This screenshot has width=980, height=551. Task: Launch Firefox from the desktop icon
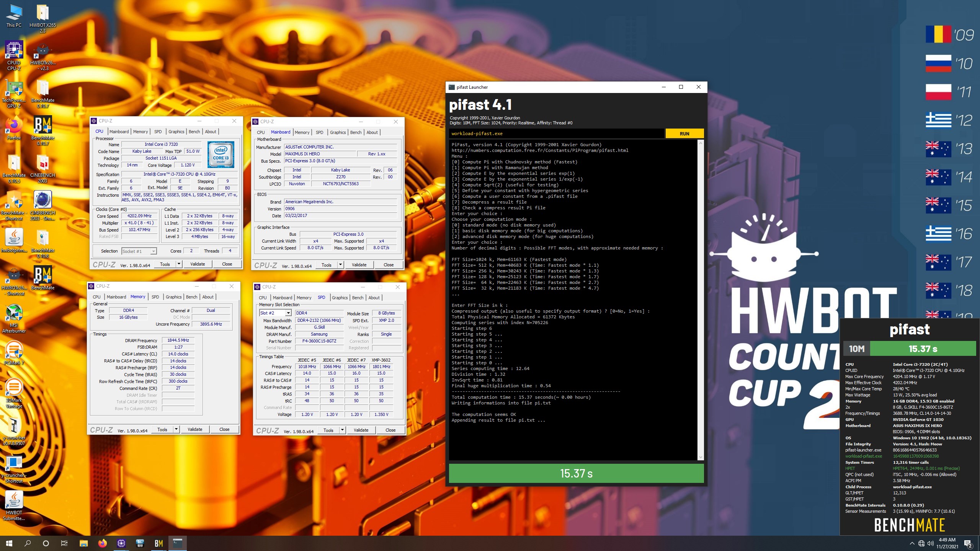pyautogui.click(x=14, y=128)
